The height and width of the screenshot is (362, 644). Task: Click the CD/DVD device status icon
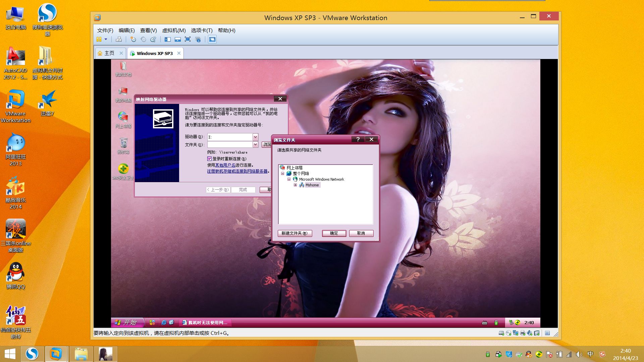tap(508, 333)
